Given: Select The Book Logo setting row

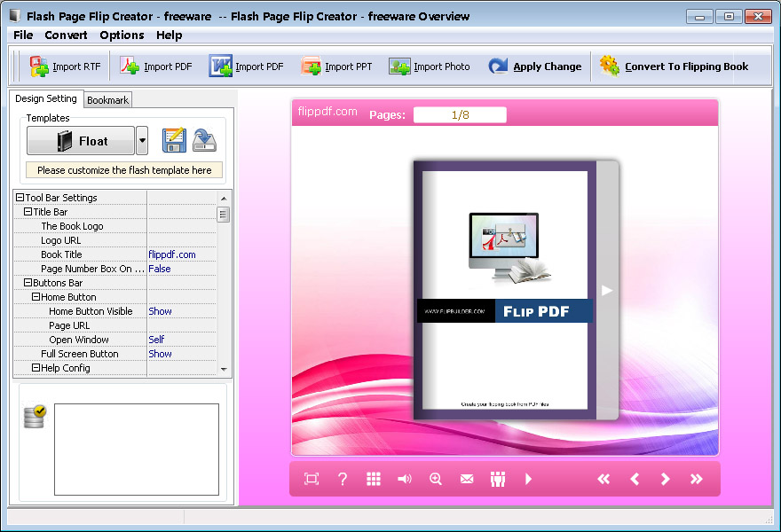Looking at the screenshot, I should pos(115,226).
